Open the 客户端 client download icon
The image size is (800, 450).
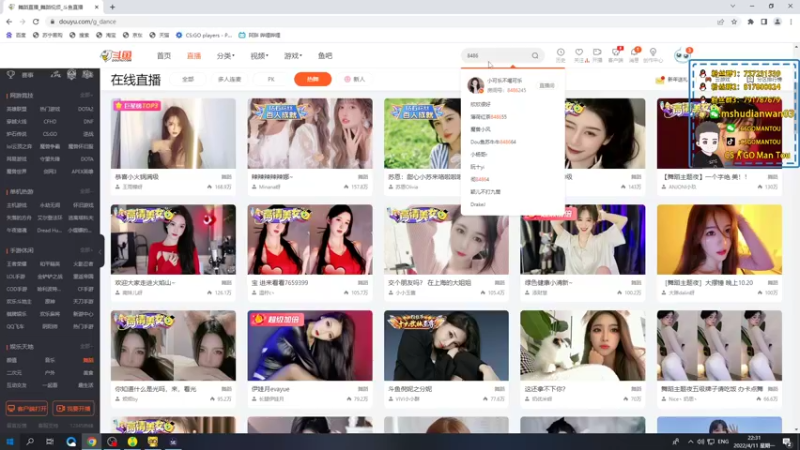tap(616, 55)
